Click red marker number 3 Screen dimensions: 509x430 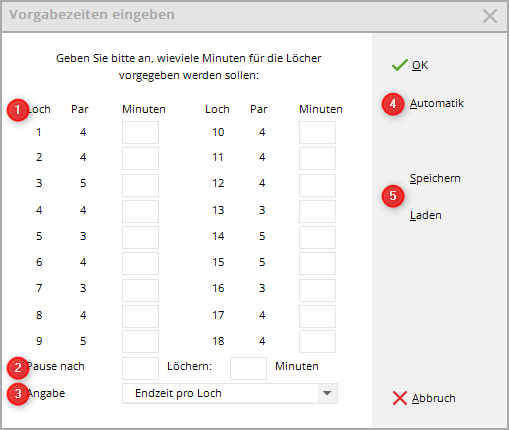[18, 394]
